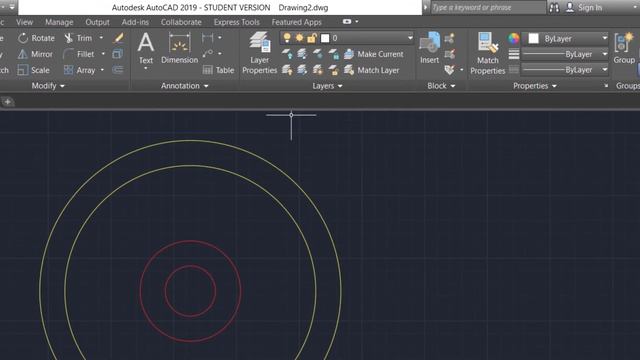
Task: Toggle layer freeze sun icon
Action: (300, 38)
